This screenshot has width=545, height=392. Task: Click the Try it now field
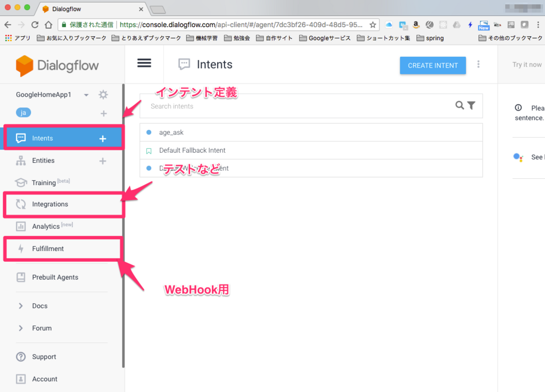click(x=526, y=64)
